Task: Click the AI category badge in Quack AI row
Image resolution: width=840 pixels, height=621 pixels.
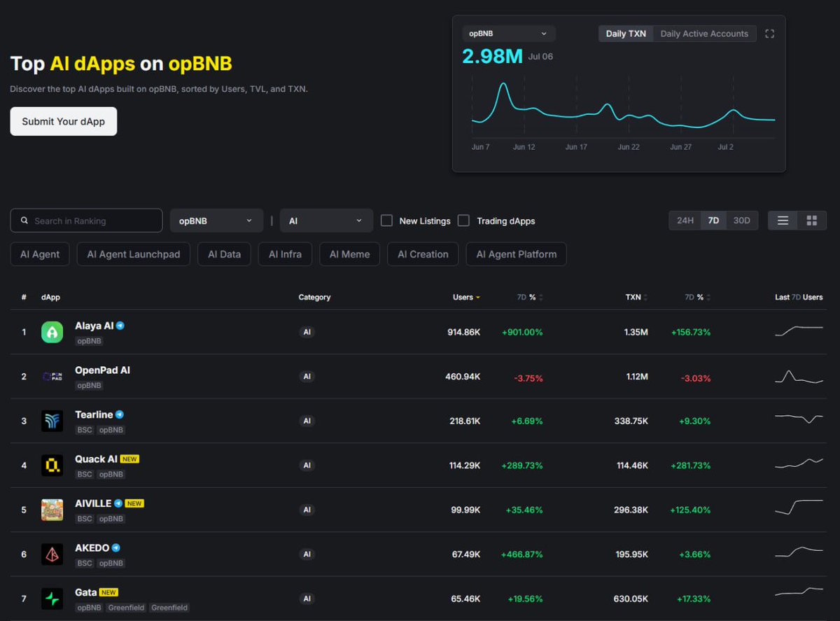Action: tap(307, 466)
